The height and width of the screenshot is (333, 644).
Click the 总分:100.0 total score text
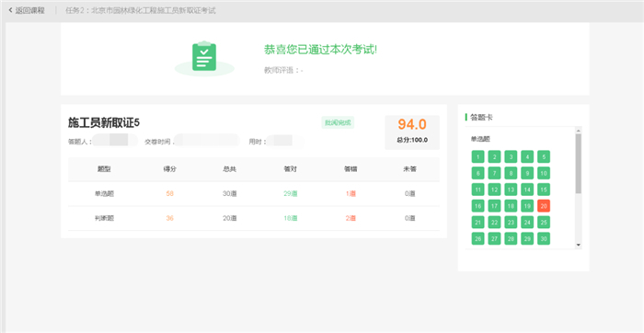[x=412, y=140]
